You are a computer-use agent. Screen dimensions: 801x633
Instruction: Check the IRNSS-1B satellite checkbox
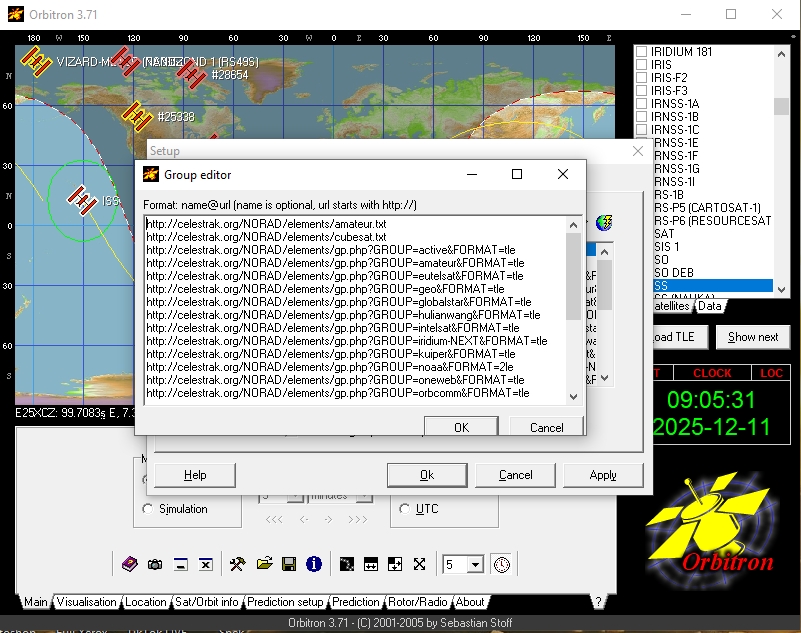point(642,116)
